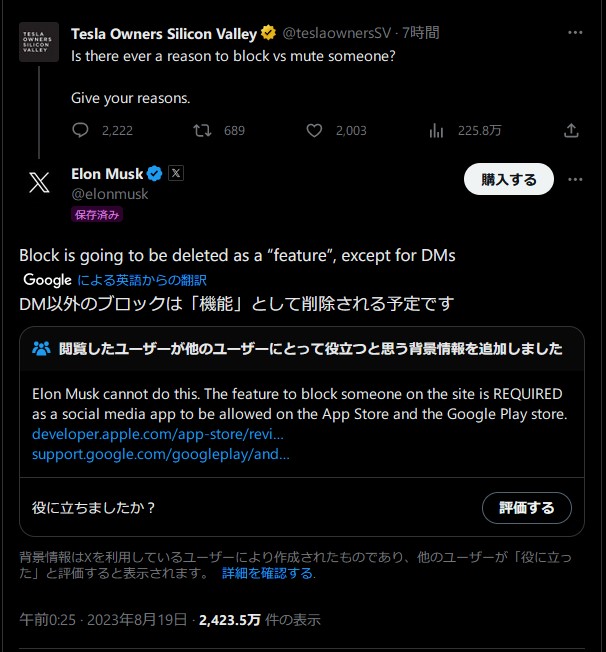Click the share icon on the top tweet
Screen dimensions: 606x652
coord(571,130)
